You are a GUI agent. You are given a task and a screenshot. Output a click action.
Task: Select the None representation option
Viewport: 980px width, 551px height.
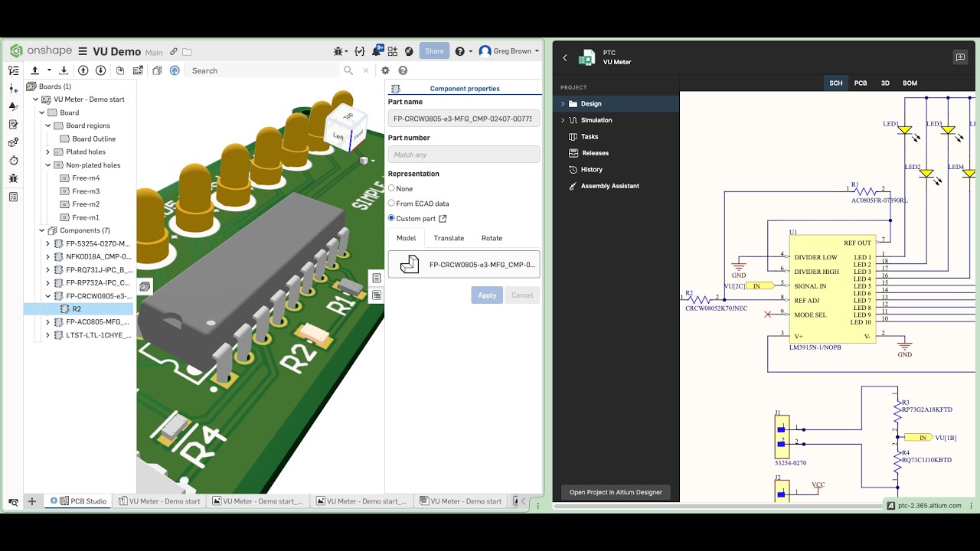391,188
